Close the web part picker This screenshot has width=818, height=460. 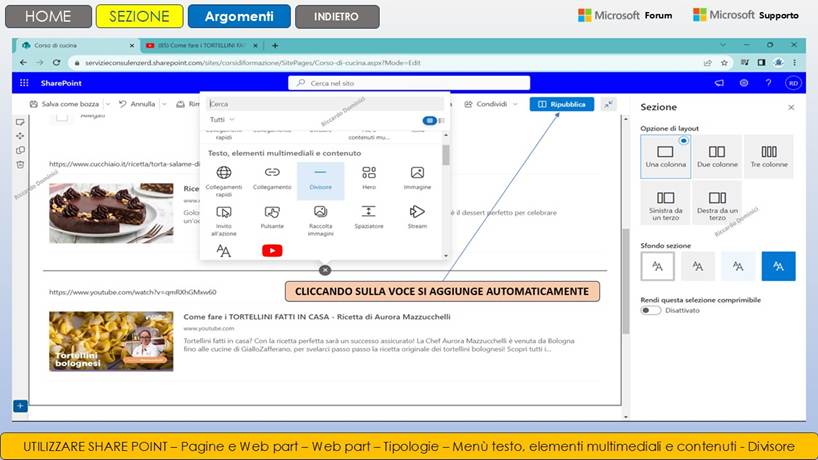point(325,270)
